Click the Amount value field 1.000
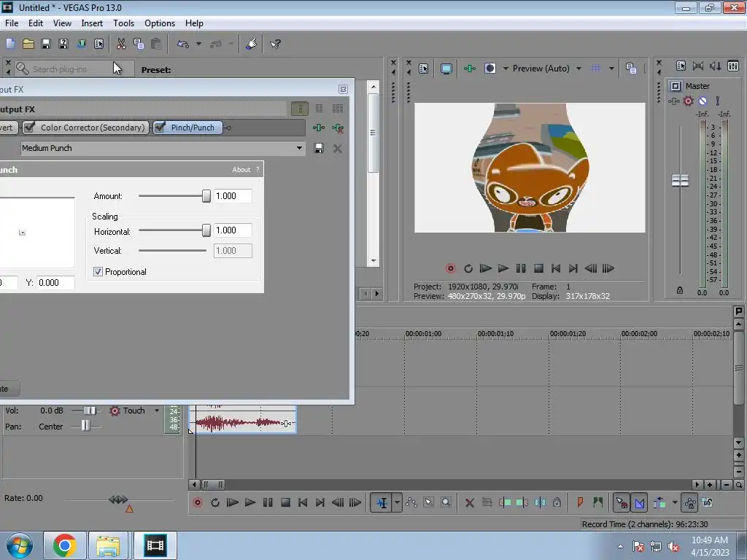747x560 pixels. pos(233,196)
